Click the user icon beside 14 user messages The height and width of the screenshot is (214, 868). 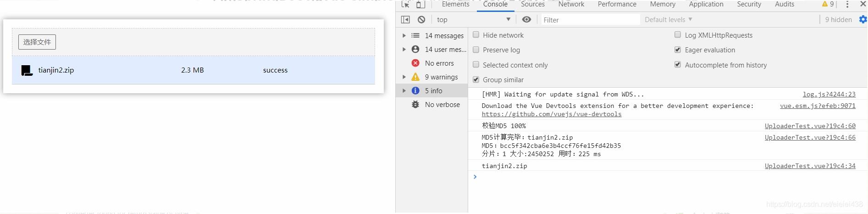pos(415,49)
